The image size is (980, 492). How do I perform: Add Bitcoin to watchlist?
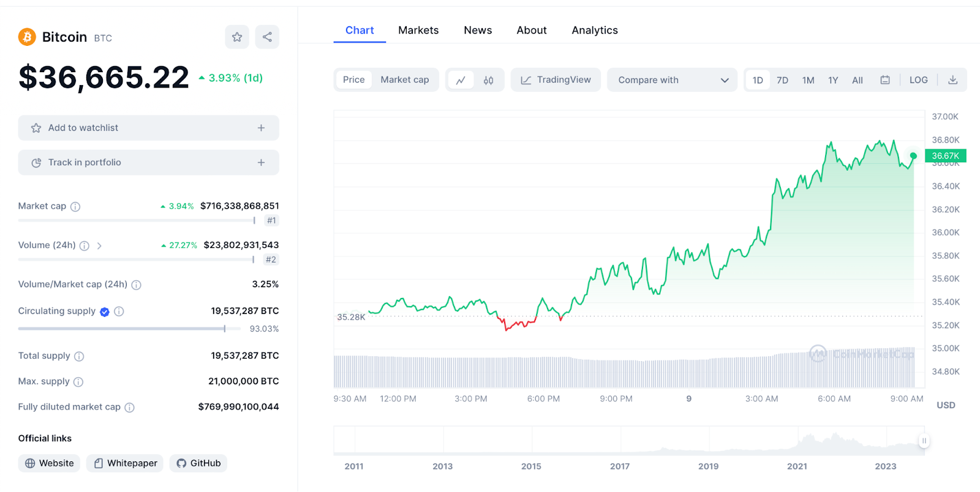tap(148, 128)
